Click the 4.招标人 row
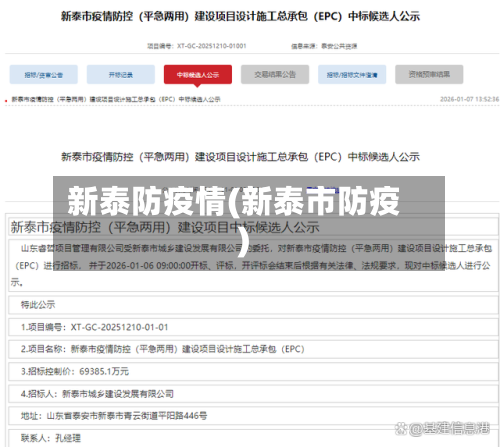Screen dimensions: 500x447 (253, 394)
